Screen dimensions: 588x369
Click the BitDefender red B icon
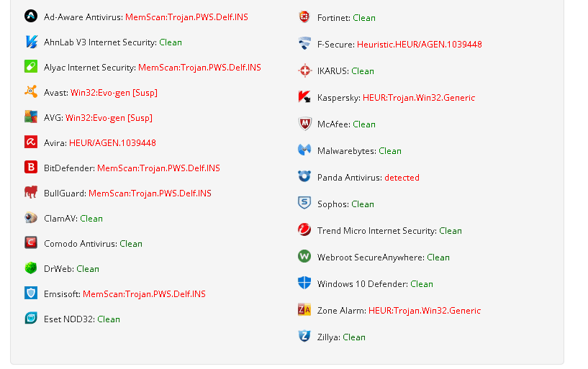31,167
